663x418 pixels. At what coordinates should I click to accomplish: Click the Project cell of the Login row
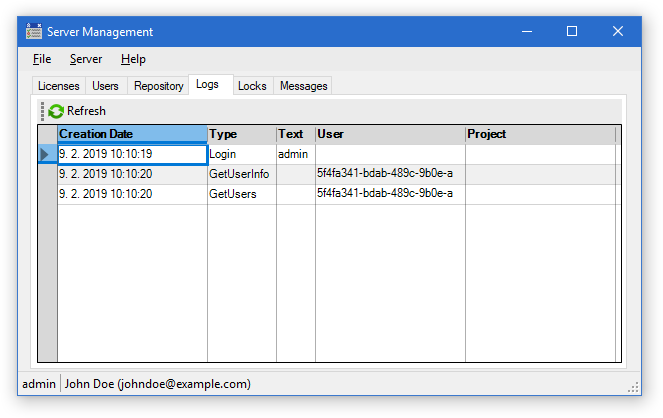point(540,154)
